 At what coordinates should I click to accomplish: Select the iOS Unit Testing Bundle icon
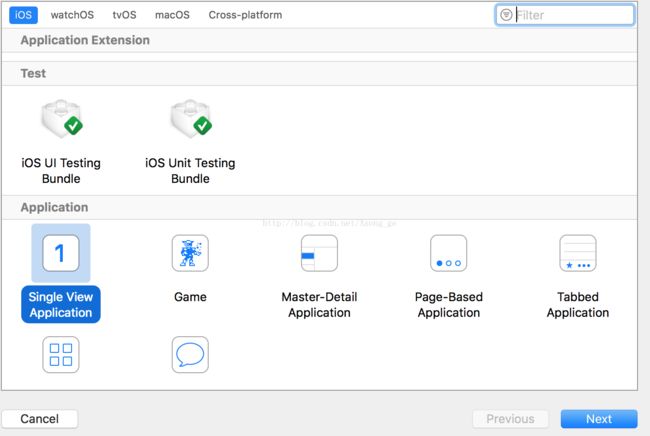pos(190,124)
